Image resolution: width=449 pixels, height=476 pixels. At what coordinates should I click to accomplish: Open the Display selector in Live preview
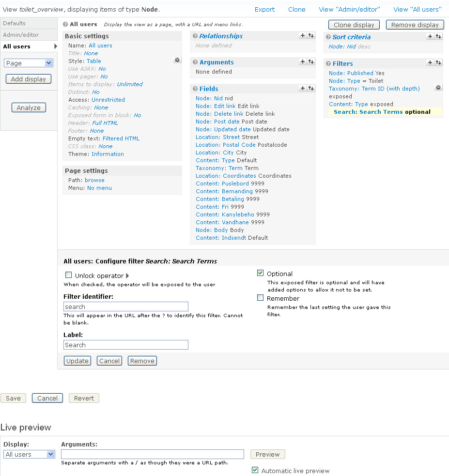pyautogui.click(x=29, y=454)
